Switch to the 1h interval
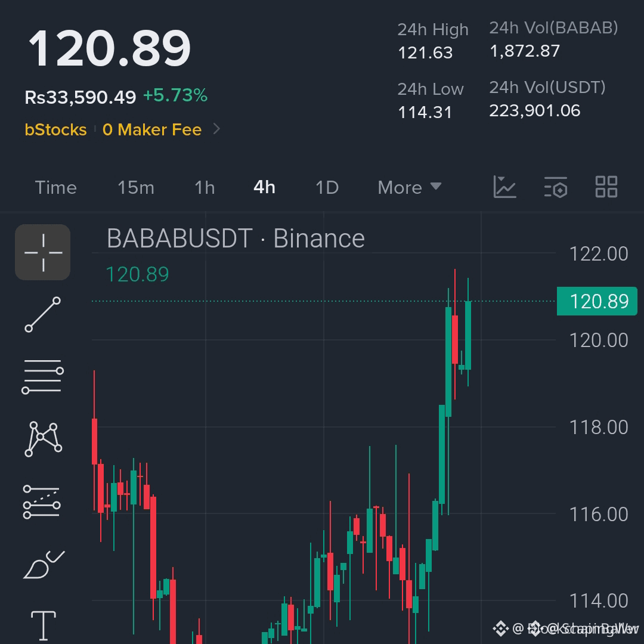The width and height of the screenshot is (644, 644). (205, 188)
